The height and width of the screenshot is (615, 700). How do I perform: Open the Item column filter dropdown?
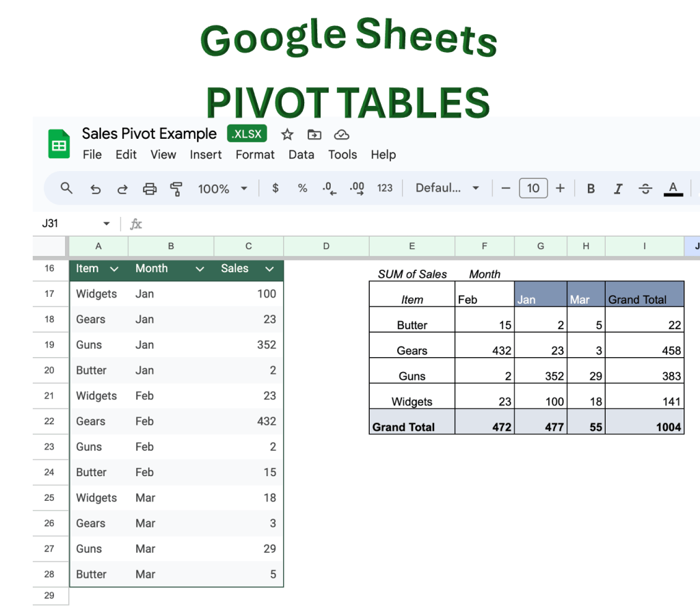click(x=114, y=269)
